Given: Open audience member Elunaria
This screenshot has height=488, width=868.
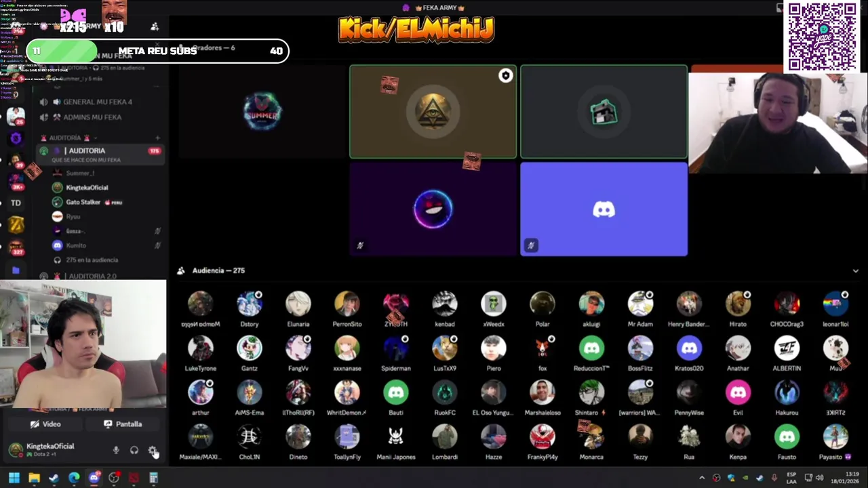Looking at the screenshot, I should [x=298, y=310].
